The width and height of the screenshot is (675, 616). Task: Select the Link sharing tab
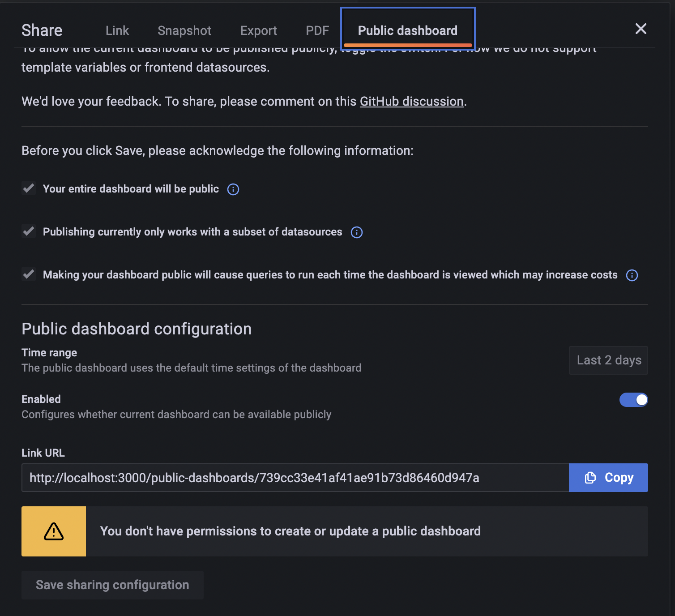tap(117, 30)
